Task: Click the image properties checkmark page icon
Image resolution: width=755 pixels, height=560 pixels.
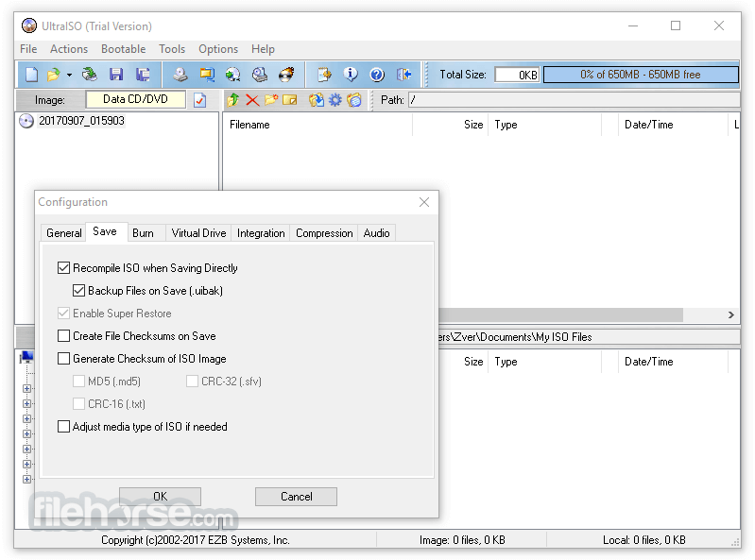Action: coord(199,100)
